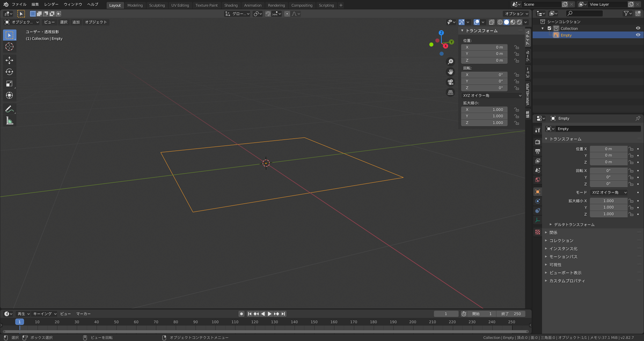Viewport: 644px width, 341px height.
Task: Hide the Empty object in outliner
Action: pos(638,35)
